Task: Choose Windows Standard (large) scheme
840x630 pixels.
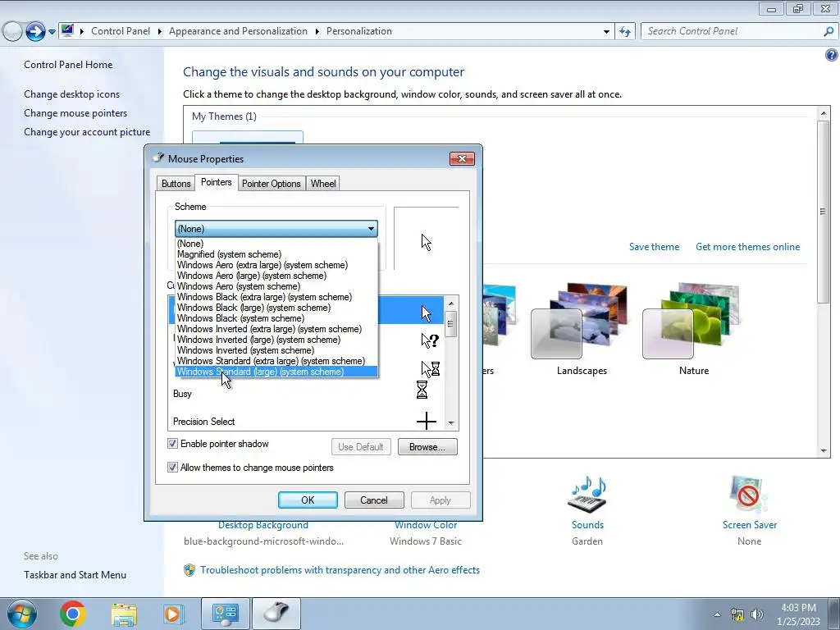Action: pos(276,372)
